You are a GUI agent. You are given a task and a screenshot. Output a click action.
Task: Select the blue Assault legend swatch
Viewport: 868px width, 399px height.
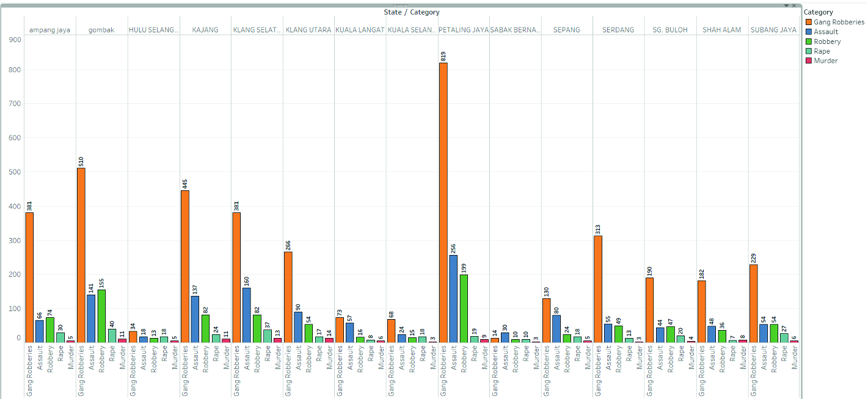[809, 32]
